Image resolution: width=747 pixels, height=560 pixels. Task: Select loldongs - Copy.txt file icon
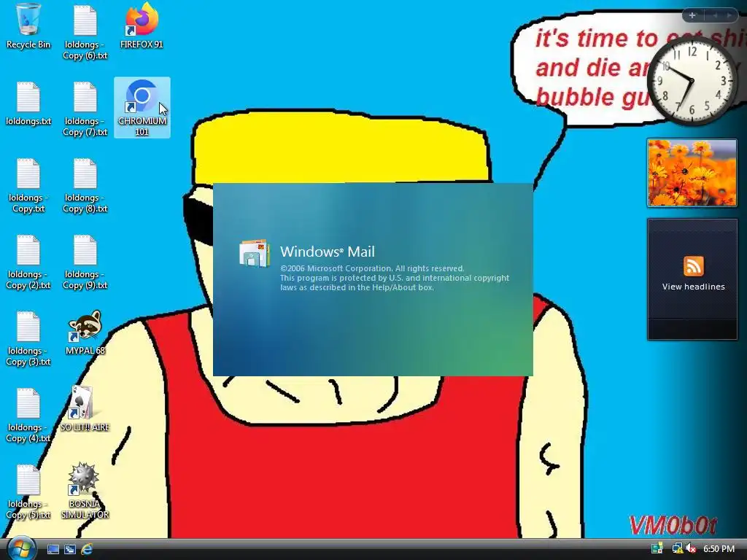click(x=28, y=186)
